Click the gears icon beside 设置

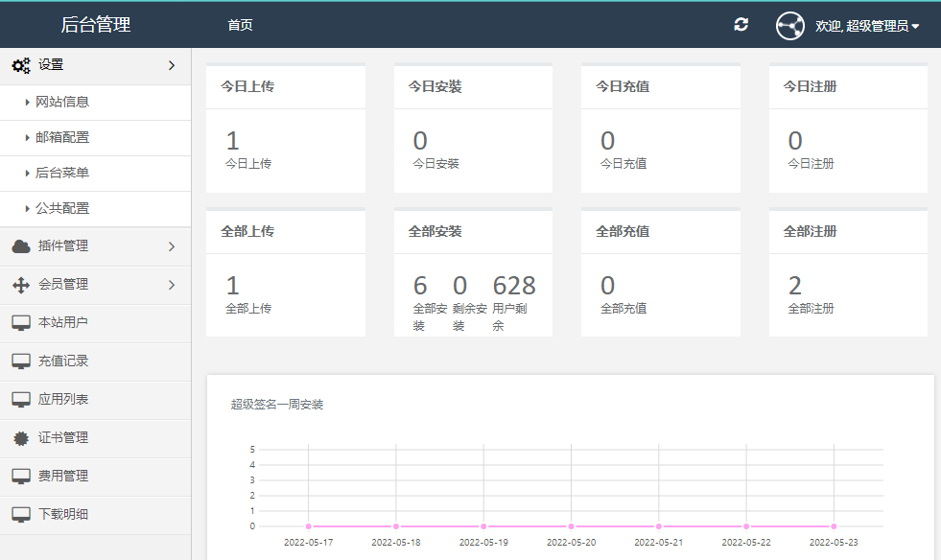[21, 65]
